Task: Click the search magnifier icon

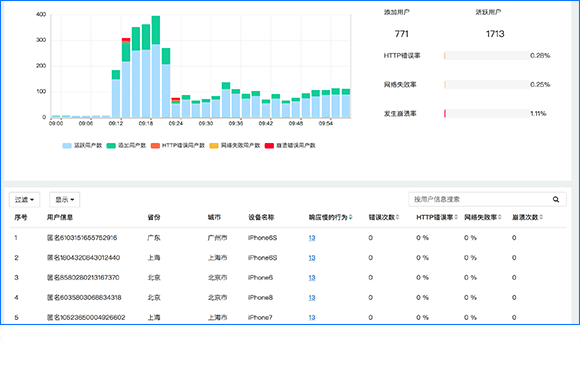Action: (x=556, y=199)
